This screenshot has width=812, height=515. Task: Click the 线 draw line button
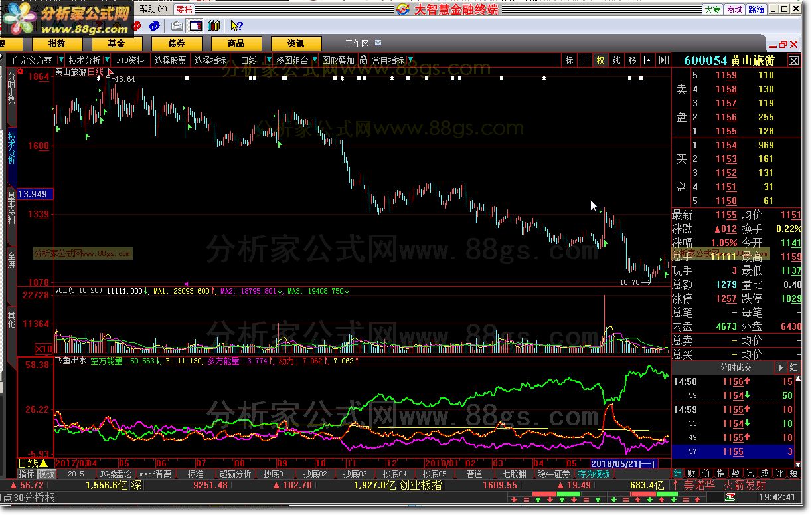coord(617,60)
